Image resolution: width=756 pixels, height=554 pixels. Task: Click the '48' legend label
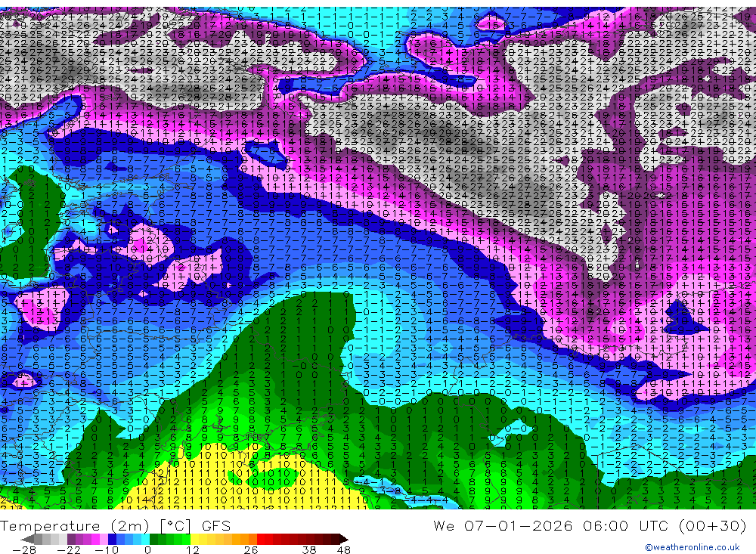click(x=344, y=550)
